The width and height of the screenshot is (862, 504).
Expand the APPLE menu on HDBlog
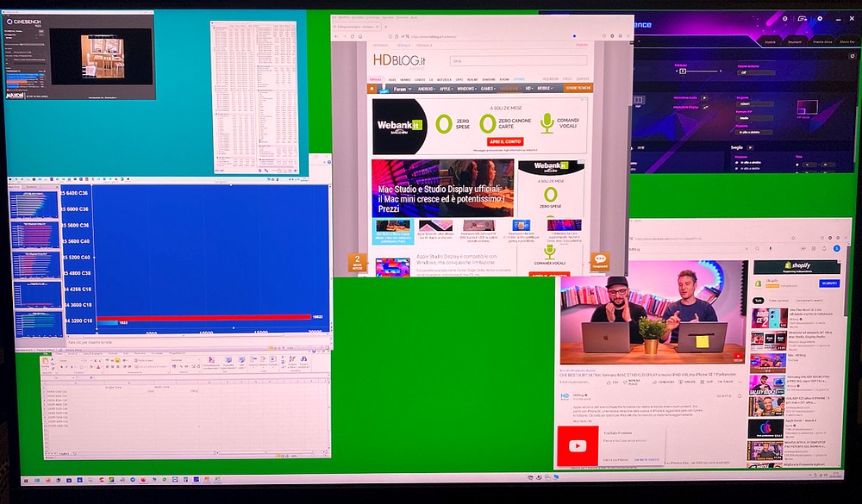tap(446, 89)
